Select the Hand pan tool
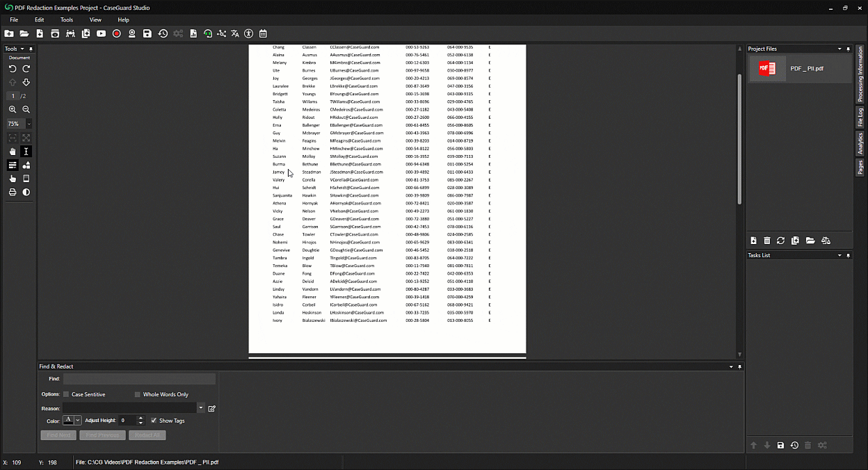 coord(12,151)
